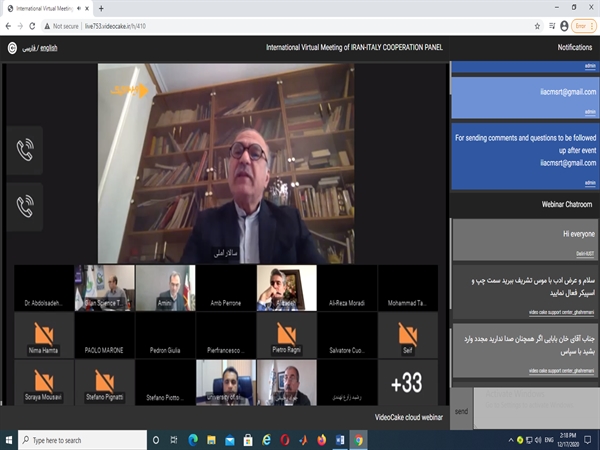
Task: Click Soraya Mousavi's camera-off icon
Action: (x=44, y=381)
